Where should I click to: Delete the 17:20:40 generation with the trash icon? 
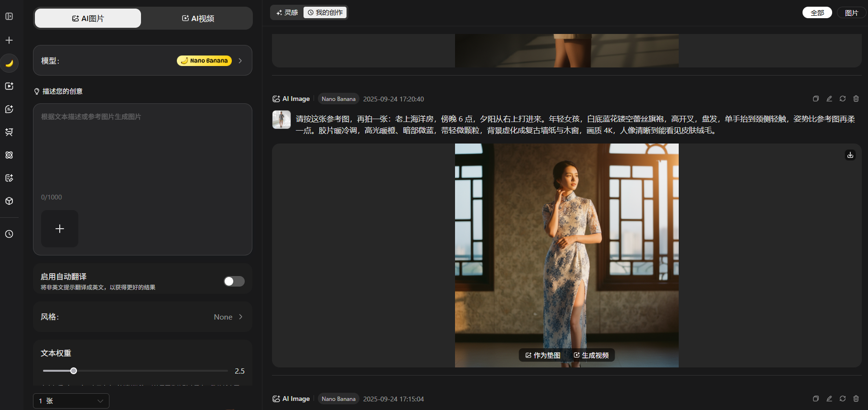tap(856, 99)
